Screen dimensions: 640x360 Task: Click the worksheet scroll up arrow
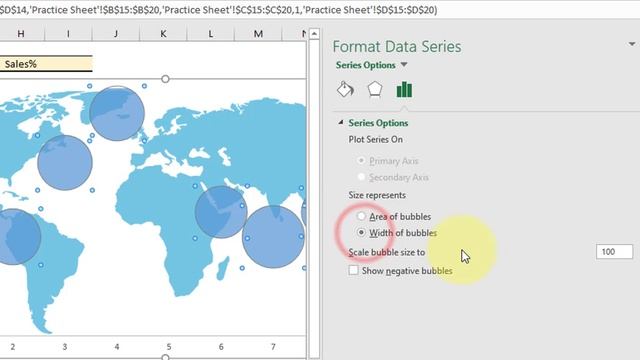pyautogui.click(x=314, y=34)
